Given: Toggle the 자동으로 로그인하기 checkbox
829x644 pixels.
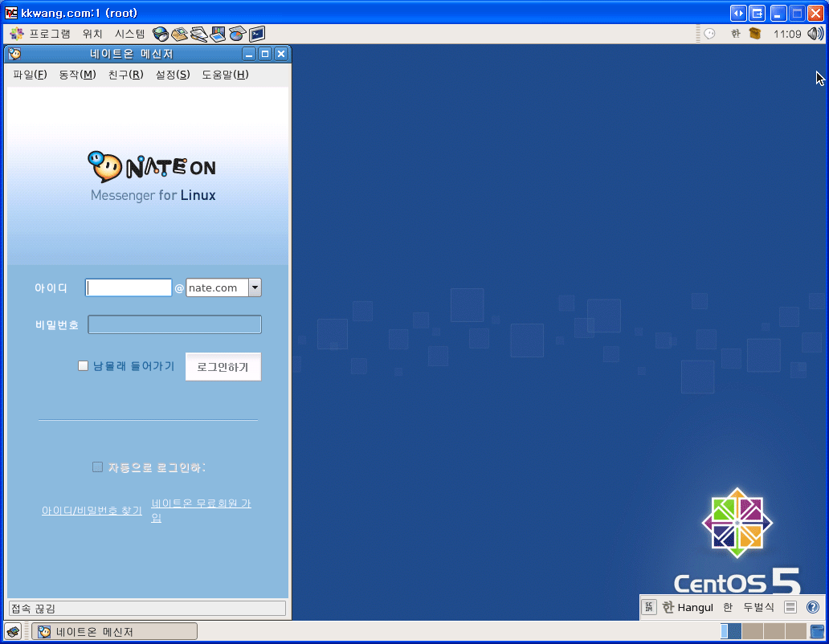Looking at the screenshot, I should click(x=97, y=467).
